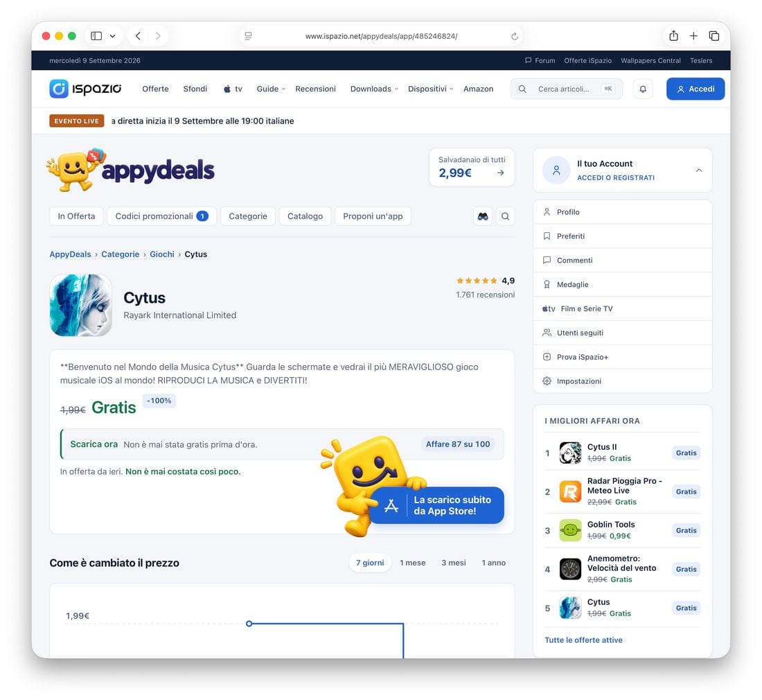The width and height of the screenshot is (762, 700).
Task: Open the Codici promozionali tab
Action: click(x=162, y=216)
